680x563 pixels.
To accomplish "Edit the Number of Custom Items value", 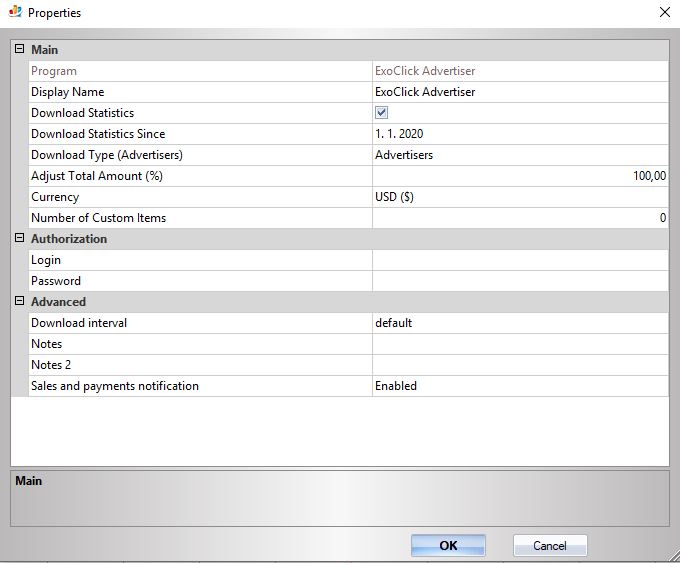I will (520, 218).
